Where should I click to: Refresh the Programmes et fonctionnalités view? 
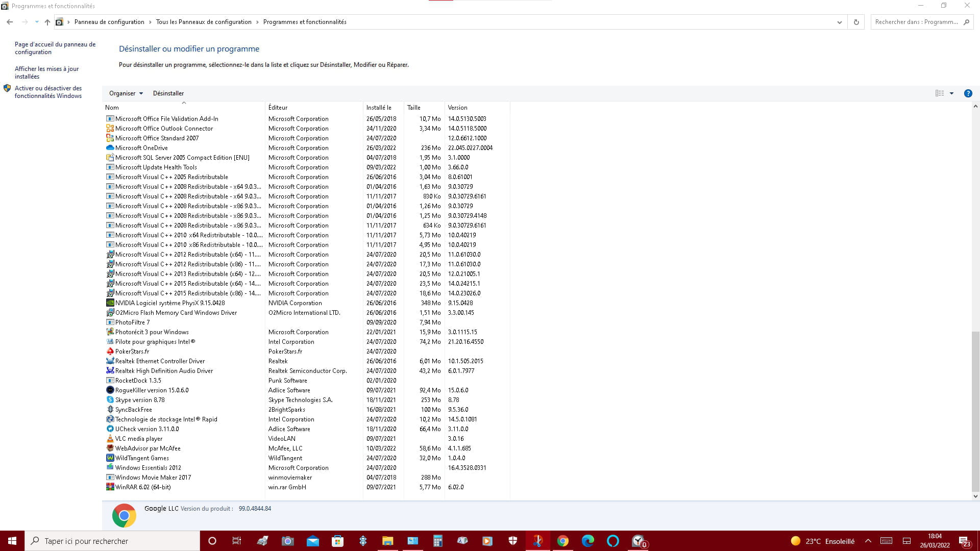click(x=856, y=22)
